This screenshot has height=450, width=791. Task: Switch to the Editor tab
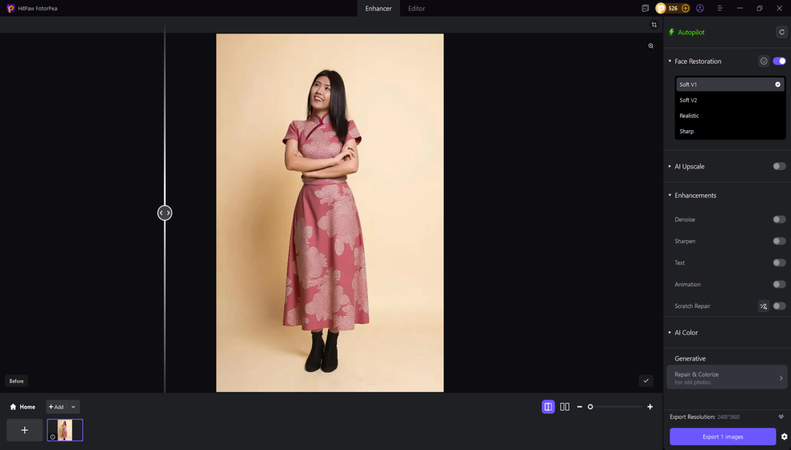[x=417, y=9]
